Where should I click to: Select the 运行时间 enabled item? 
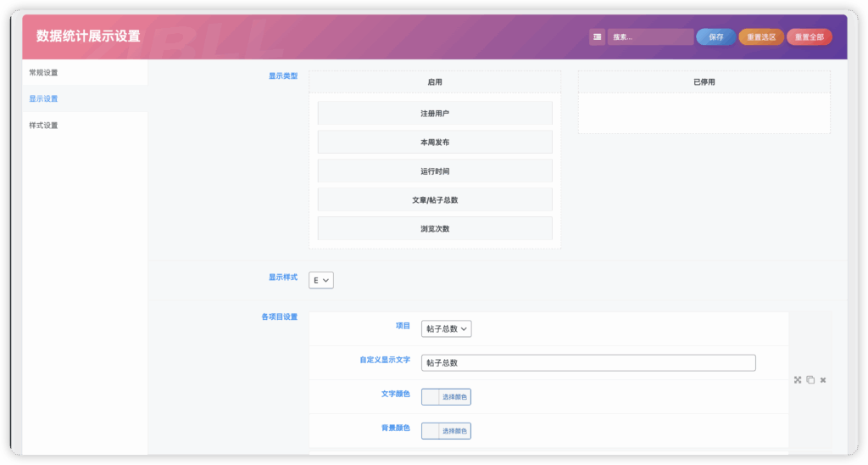435,171
